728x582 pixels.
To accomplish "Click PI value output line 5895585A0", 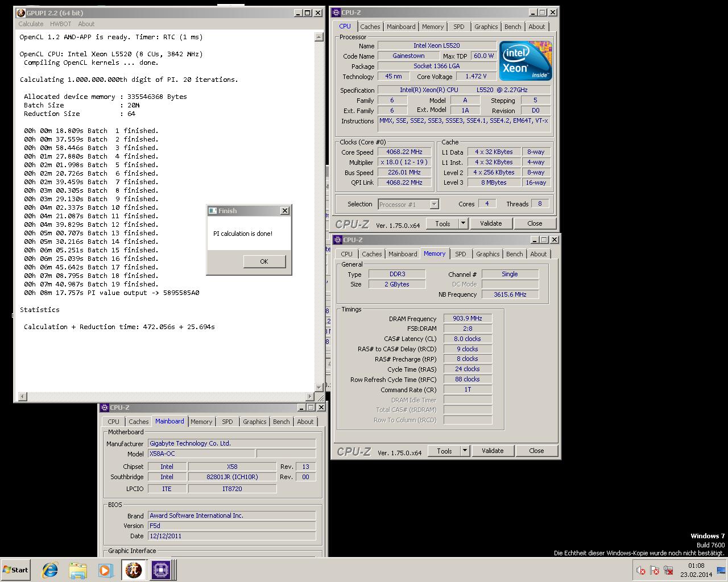I will coord(111,293).
